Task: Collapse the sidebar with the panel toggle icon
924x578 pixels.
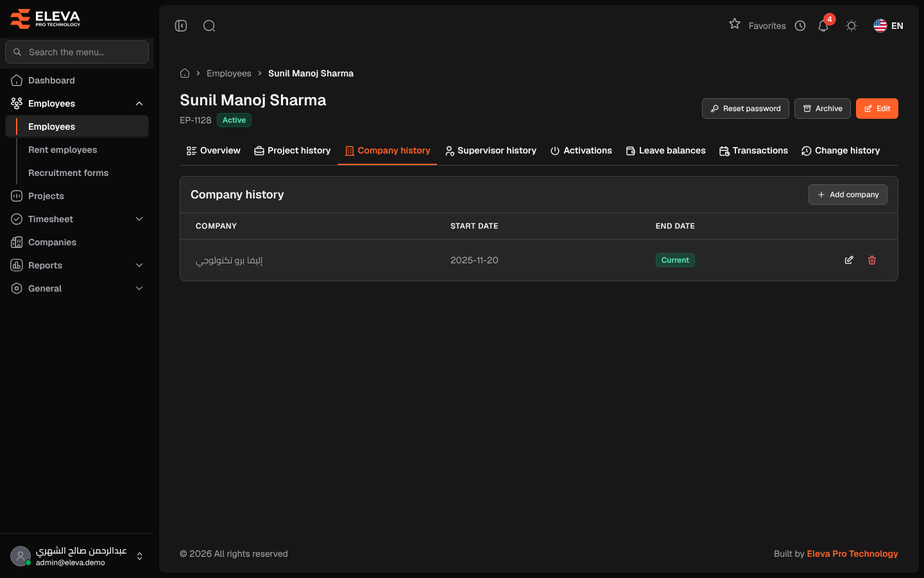Action: [181, 26]
